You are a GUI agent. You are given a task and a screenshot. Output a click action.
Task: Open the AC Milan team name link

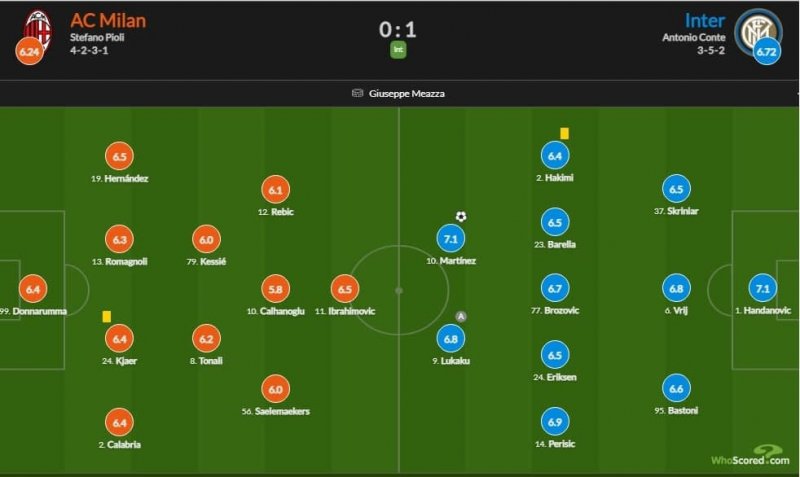pyautogui.click(x=110, y=20)
